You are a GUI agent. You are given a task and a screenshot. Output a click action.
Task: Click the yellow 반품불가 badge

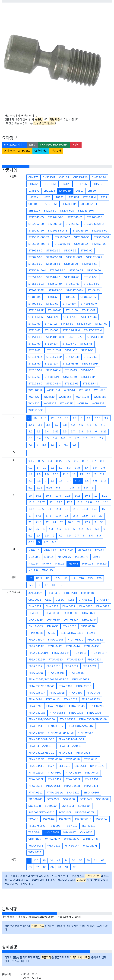click(56, 151)
